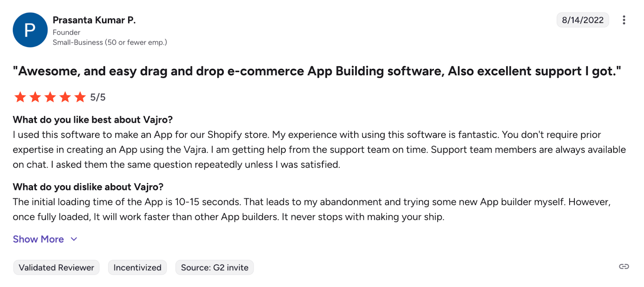The width and height of the screenshot is (644, 287).
Task: Select the Validated Reviewer tag
Action: 56,267
